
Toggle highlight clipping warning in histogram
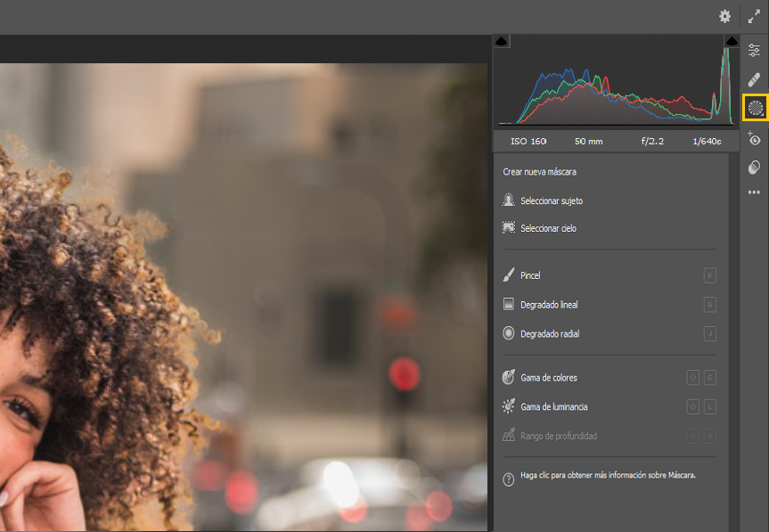pyautogui.click(x=732, y=41)
